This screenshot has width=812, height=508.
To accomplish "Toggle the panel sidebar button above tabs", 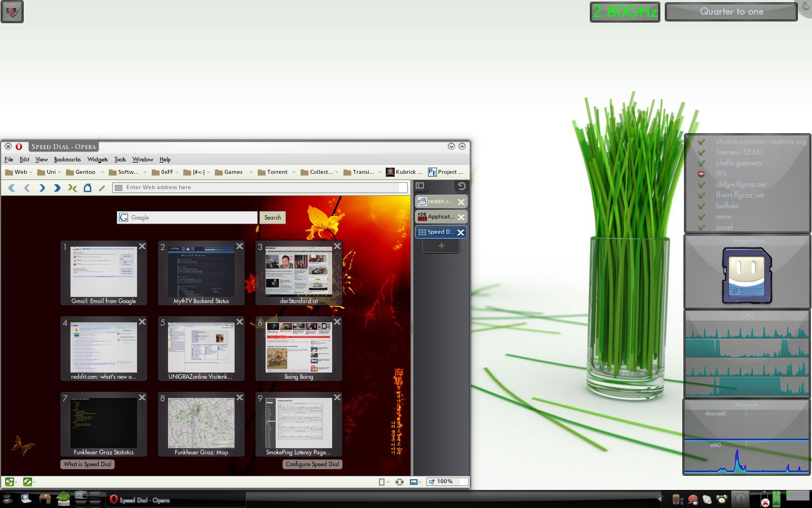I will [x=420, y=186].
